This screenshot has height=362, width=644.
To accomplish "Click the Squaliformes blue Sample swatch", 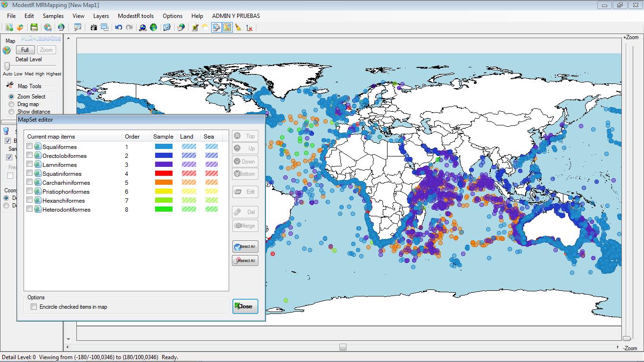I will tap(164, 147).
